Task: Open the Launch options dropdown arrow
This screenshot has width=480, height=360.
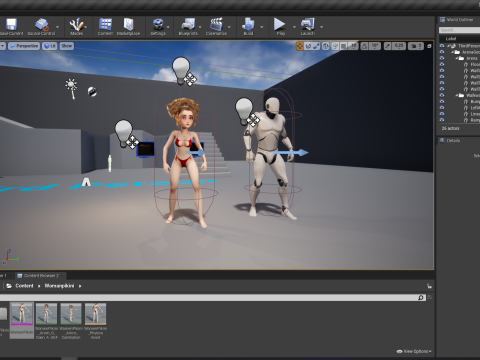Action: tap(322, 27)
